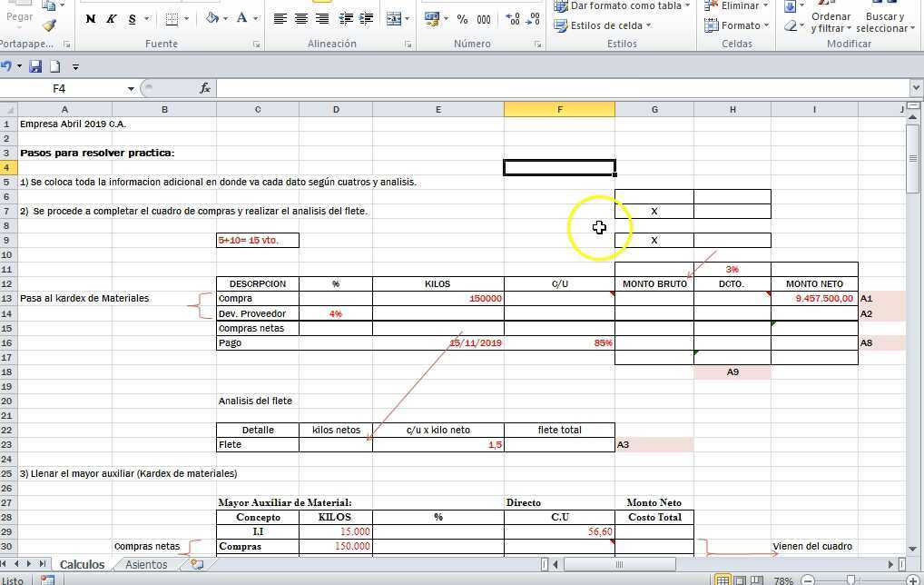The width and height of the screenshot is (924, 585).
Task: Open fill color dropdown arrow
Action: click(226, 19)
